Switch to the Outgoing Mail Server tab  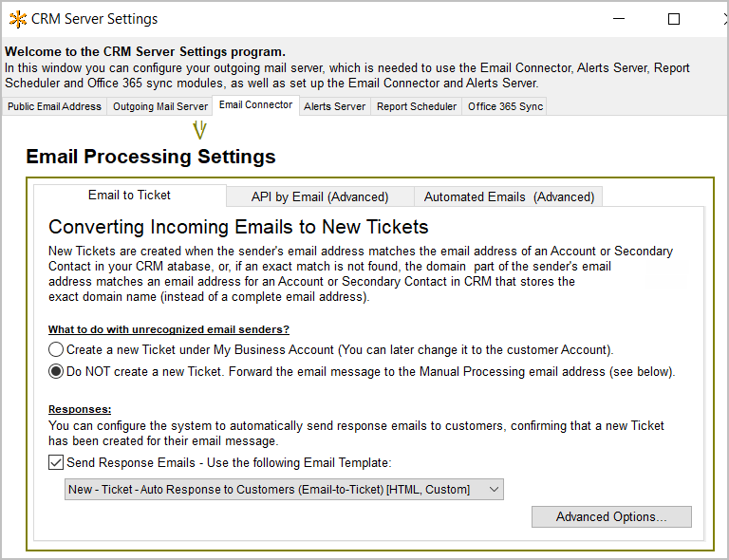(x=159, y=106)
